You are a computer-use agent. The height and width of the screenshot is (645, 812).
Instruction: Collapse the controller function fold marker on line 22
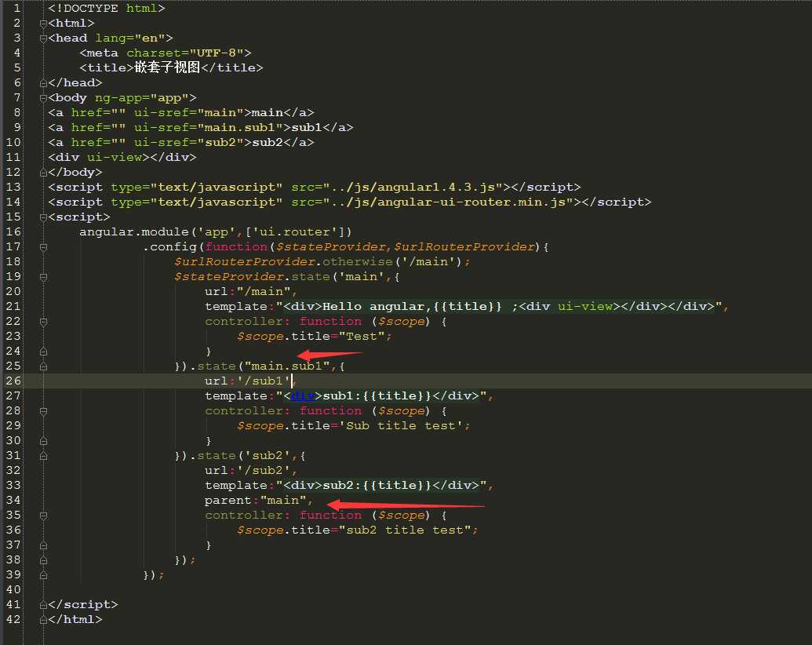click(x=43, y=322)
